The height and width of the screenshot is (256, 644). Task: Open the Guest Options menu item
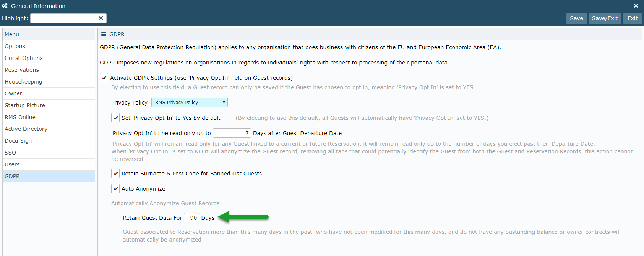pos(49,58)
